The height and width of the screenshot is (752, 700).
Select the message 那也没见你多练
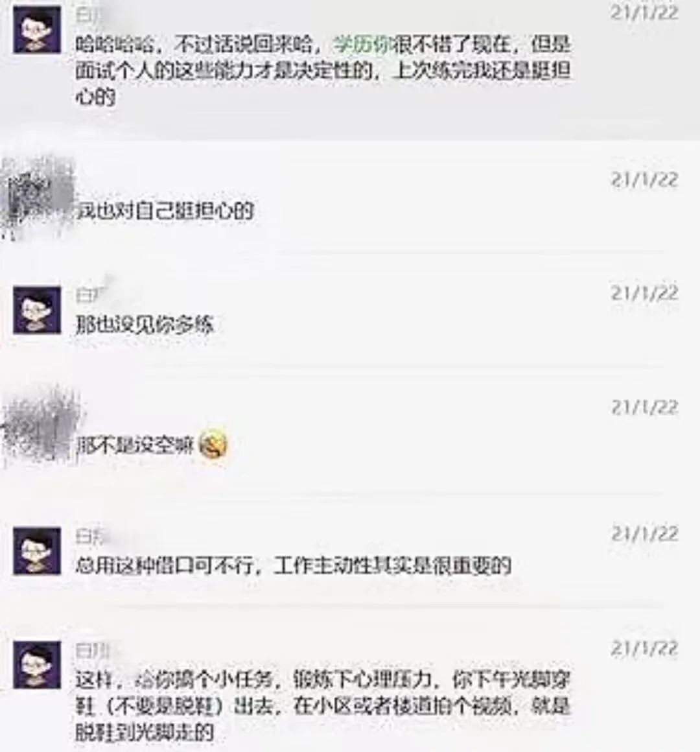click(x=145, y=325)
